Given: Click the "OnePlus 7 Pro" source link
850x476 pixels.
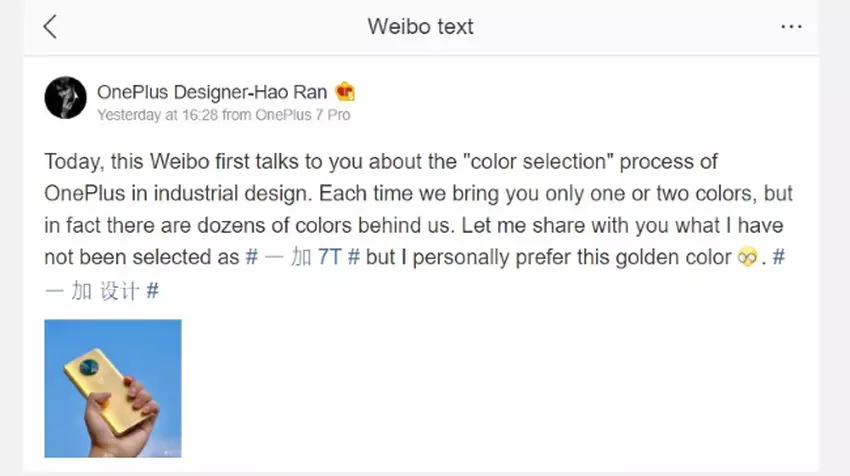Looking at the screenshot, I should click(x=303, y=115).
